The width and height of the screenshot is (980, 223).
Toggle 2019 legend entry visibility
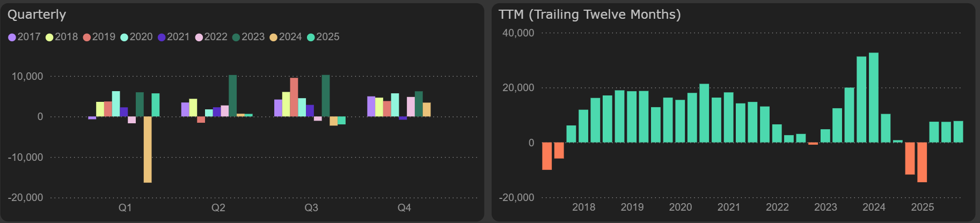[x=99, y=37]
